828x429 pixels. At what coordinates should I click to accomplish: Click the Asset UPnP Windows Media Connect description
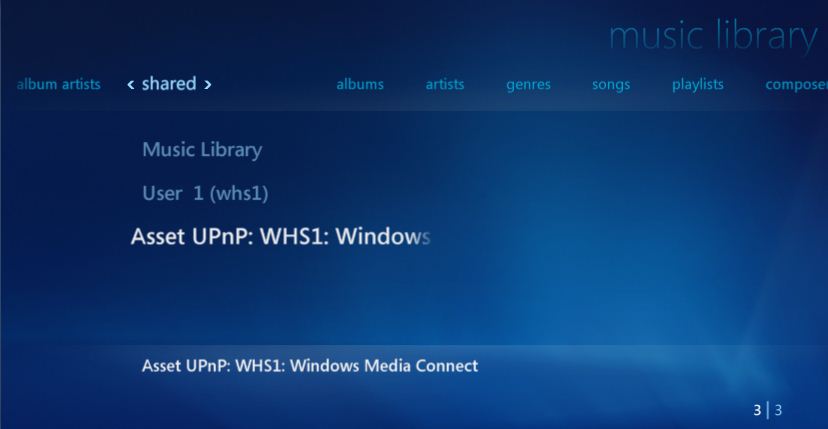click(x=310, y=366)
